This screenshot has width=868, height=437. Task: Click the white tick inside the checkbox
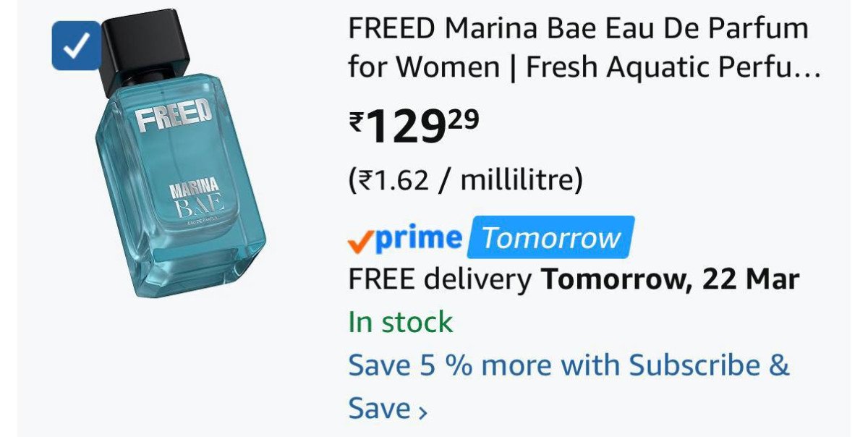[x=76, y=46]
